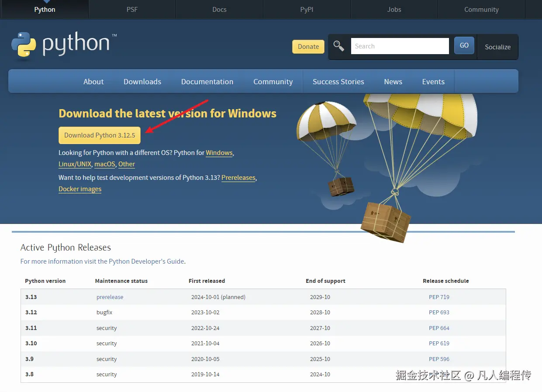This screenshot has width=542, height=392.
Task: Click the 2023-10-02 release date cell
Action: point(205,312)
